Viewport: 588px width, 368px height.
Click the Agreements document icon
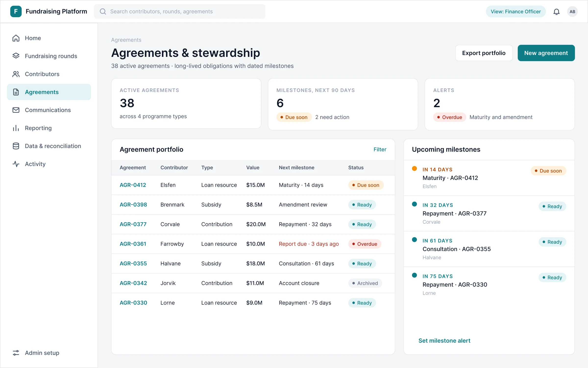click(x=16, y=92)
